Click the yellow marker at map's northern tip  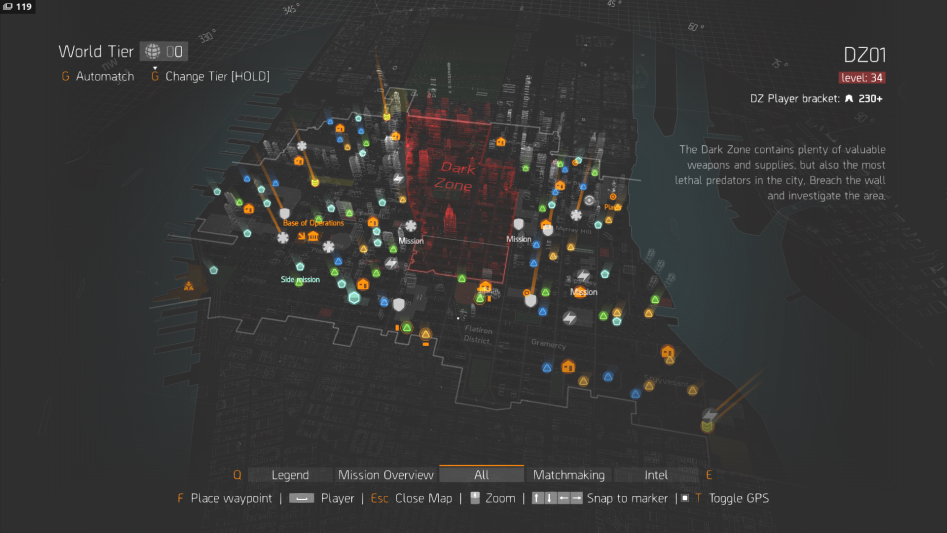pos(387,116)
